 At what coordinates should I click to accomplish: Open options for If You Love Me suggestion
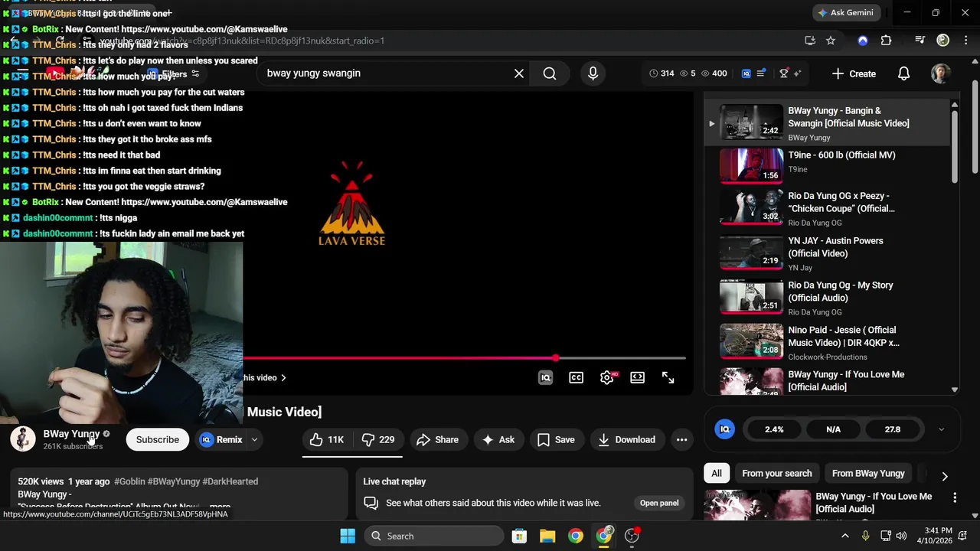point(955,497)
